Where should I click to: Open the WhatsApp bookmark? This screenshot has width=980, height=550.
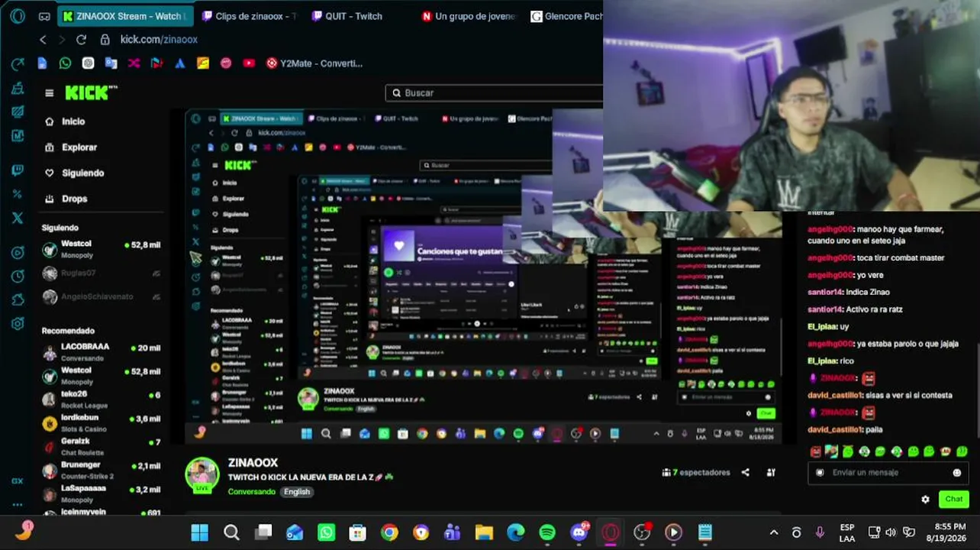click(x=65, y=63)
